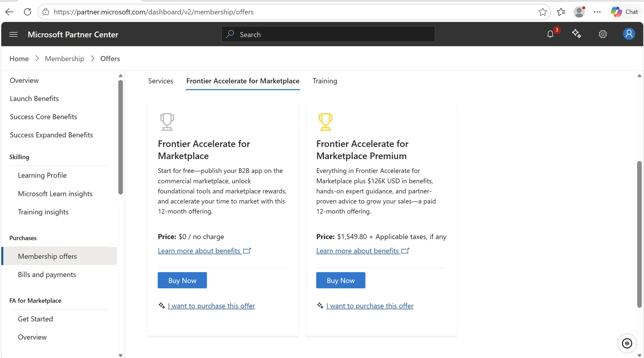Buy Now for free Frontier Accelerate offer

click(182, 280)
